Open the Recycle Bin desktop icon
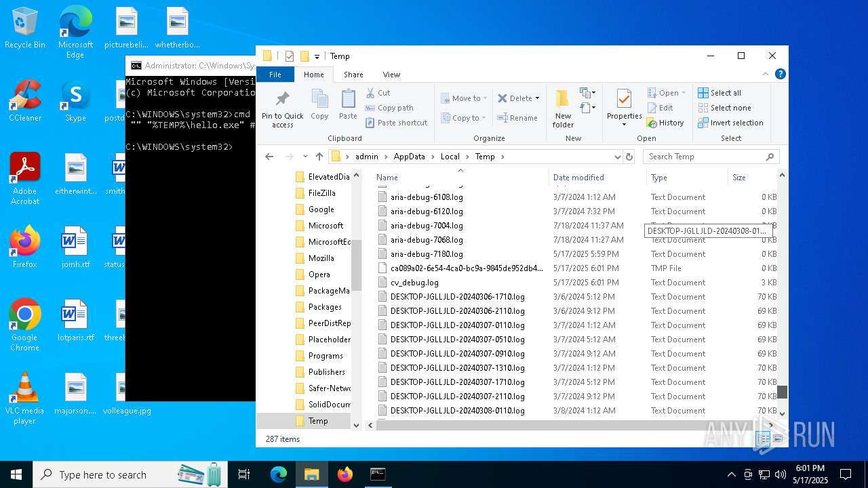The height and width of the screenshot is (488, 868). (25, 28)
